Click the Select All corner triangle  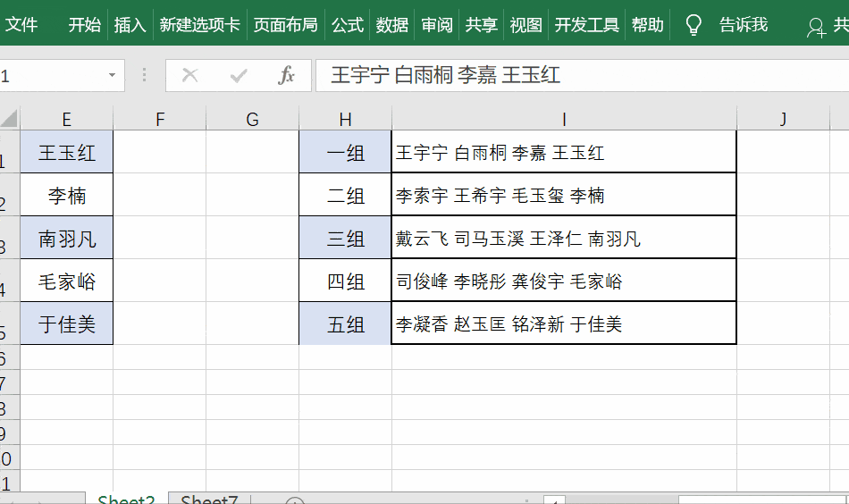click(9, 119)
